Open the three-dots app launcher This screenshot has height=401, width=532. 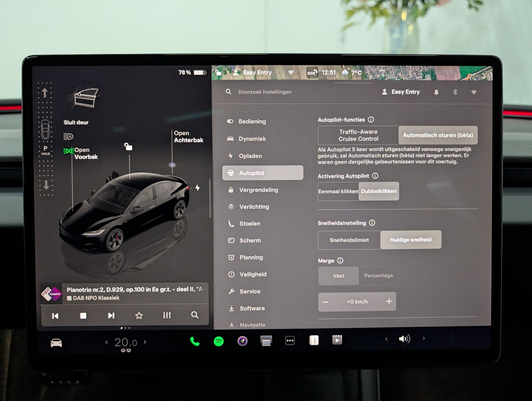point(290,341)
